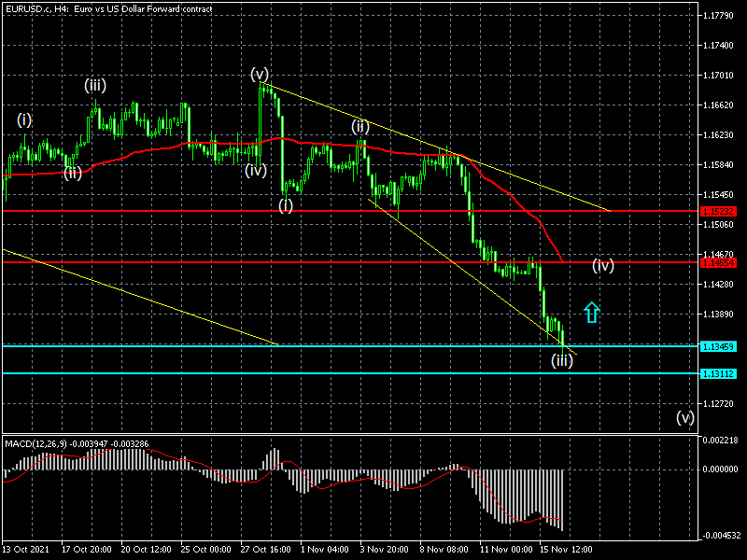Screen dimensions: 747x560
Task: Select the (iii) label under the latest candle
Action: point(561,360)
